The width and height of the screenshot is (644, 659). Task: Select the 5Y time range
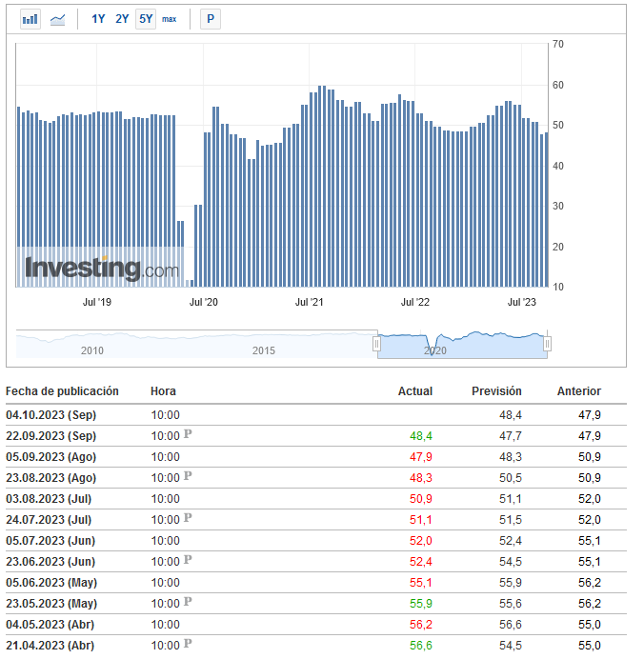tap(146, 19)
